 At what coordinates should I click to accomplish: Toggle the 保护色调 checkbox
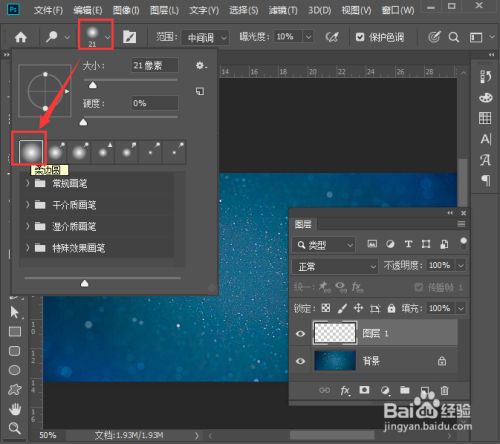(x=360, y=37)
